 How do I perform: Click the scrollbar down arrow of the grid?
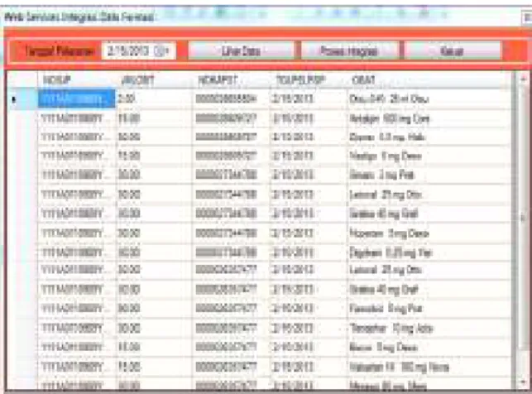[x=523, y=382]
